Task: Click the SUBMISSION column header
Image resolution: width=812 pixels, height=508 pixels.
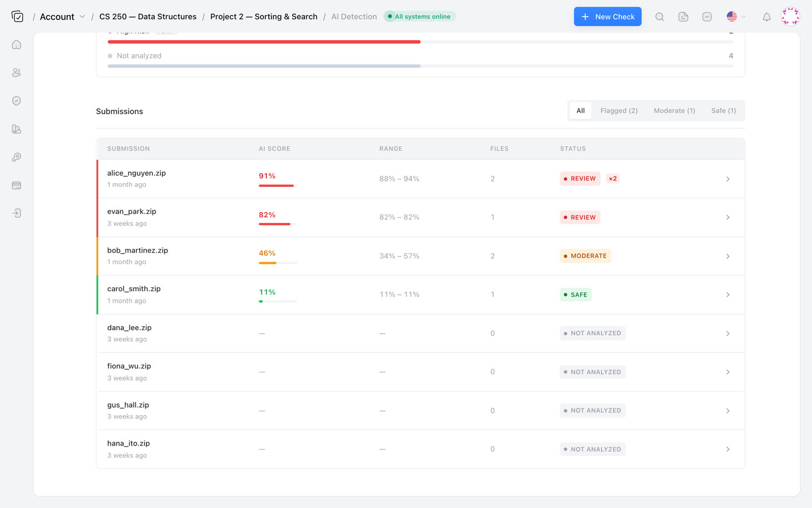Action: pyautogui.click(x=128, y=149)
